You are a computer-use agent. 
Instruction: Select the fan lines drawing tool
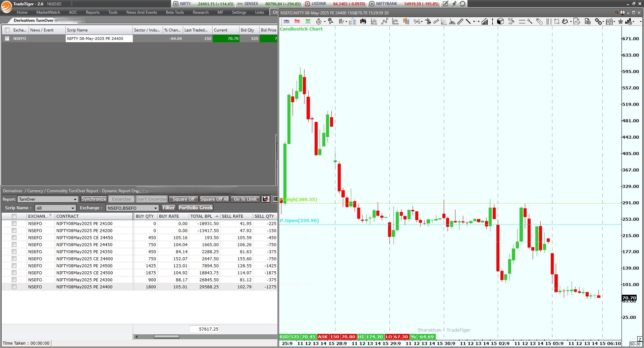[444, 21]
